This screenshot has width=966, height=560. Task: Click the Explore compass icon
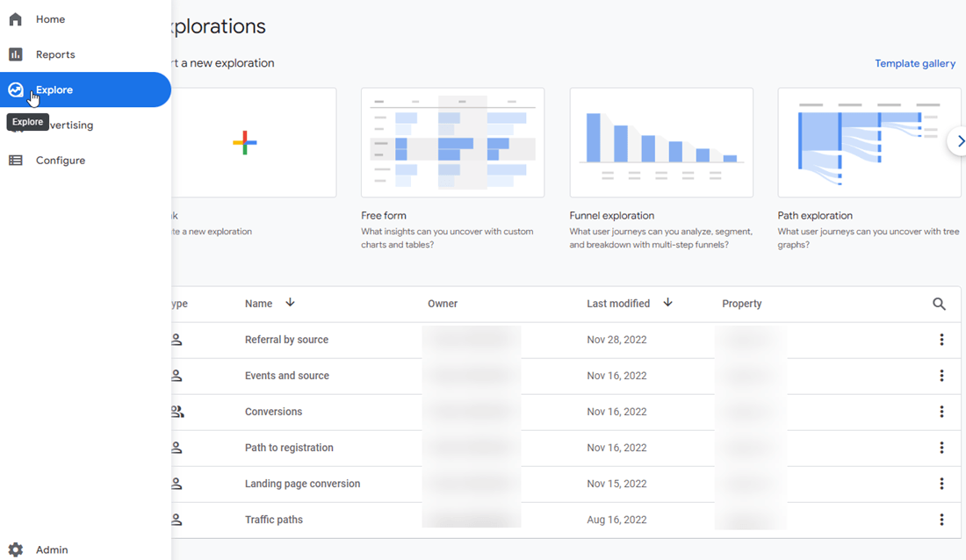point(16,90)
